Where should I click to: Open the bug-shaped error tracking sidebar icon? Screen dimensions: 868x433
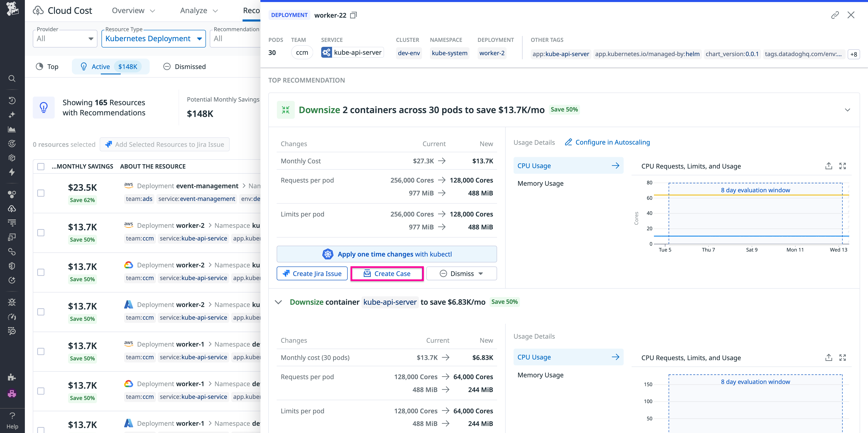(x=12, y=302)
